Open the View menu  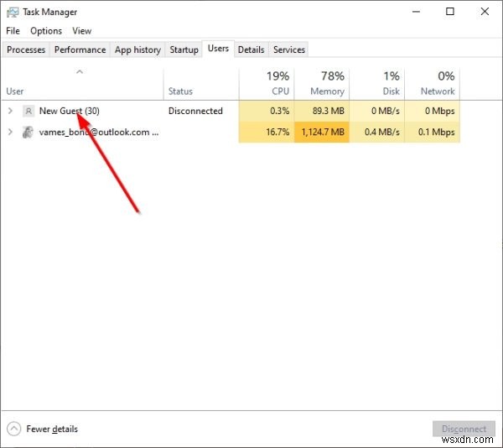[82, 31]
